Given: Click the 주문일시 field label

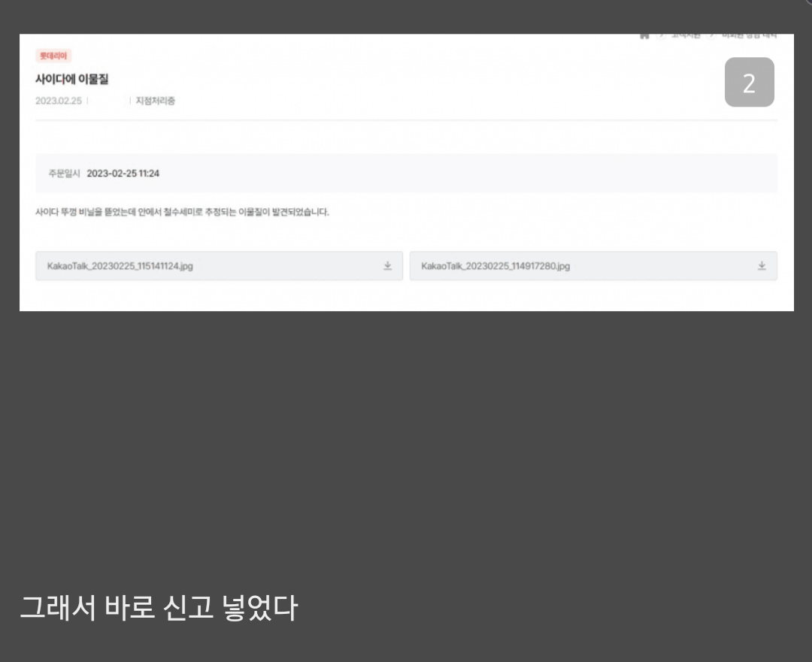Looking at the screenshot, I should click(x=64, y=174).
